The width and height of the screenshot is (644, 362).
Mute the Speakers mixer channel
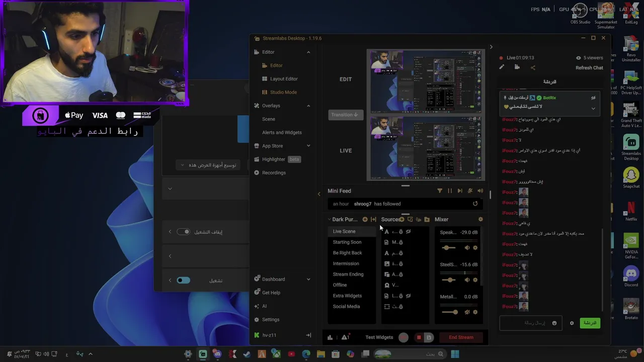tap(467, 248)
